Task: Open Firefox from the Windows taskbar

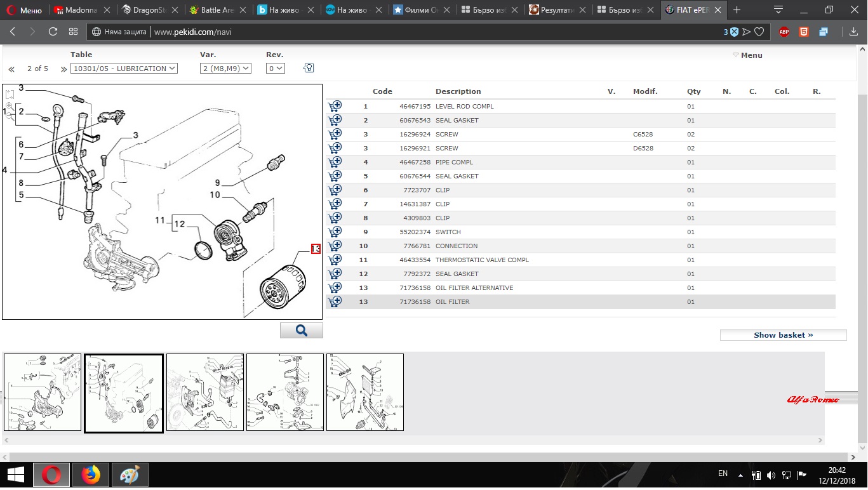Action: tap(91, 475)
